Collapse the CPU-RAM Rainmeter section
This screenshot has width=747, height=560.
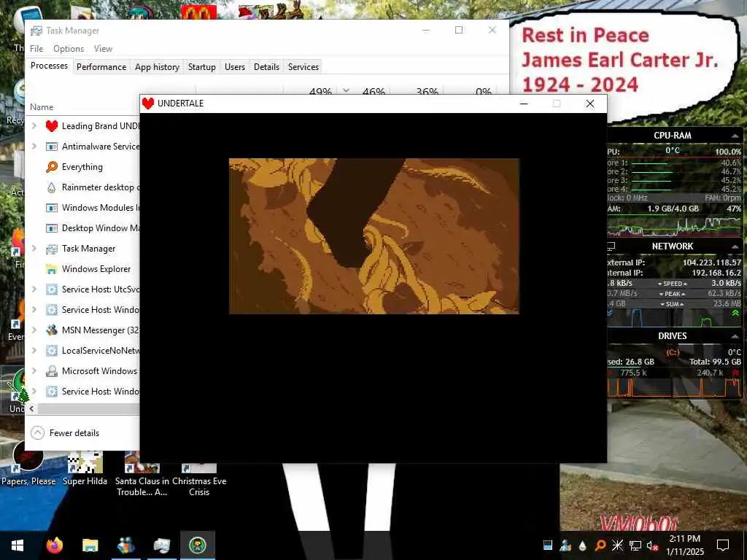click(x=735, y=136)
